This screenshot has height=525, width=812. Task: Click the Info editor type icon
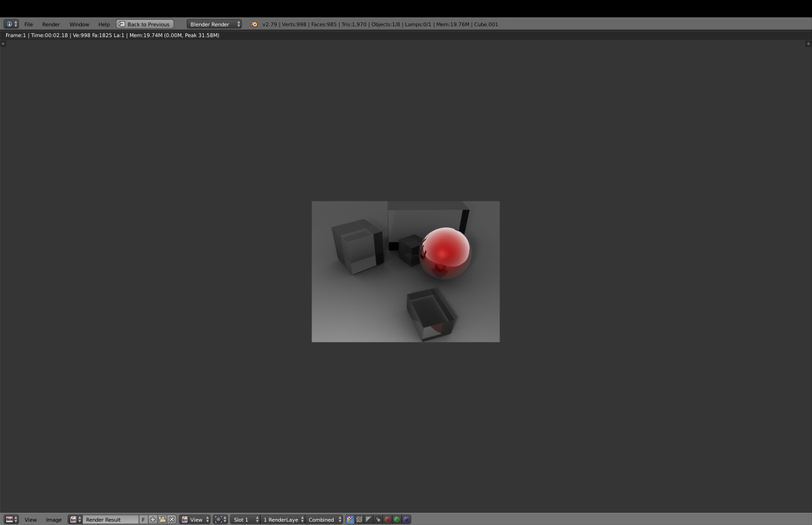tap(9, 24)
